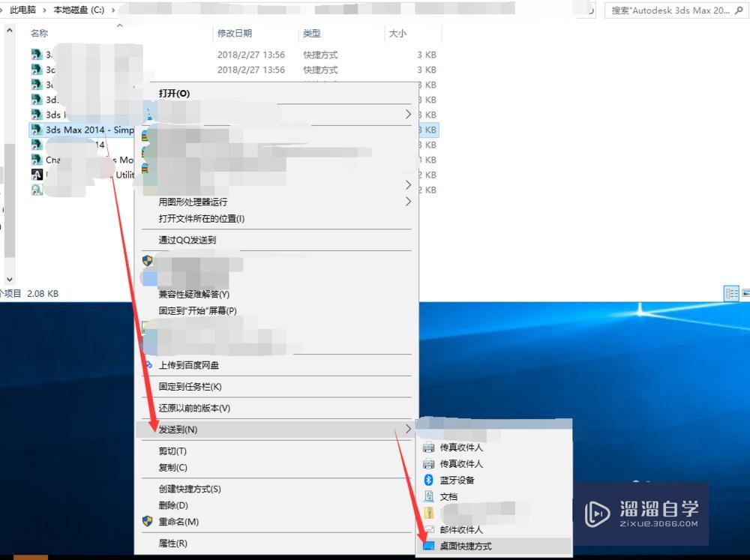Choose 剪切(T) from the context menu
This screenshot has width=750, height=560.
[x=172, y=451]
